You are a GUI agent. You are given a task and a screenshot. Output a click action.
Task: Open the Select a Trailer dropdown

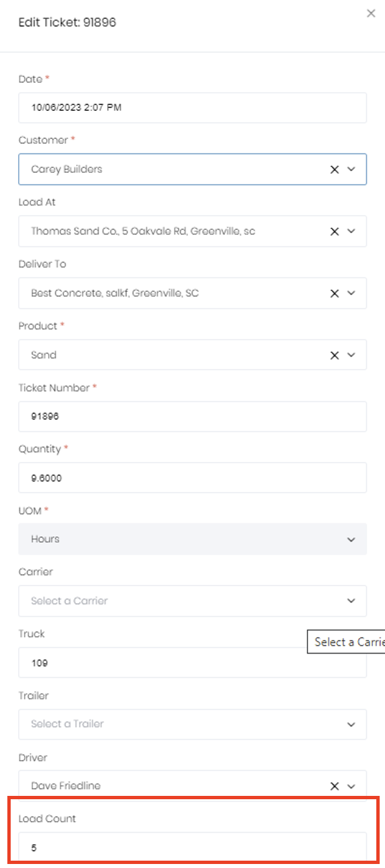click(x=351, y=724)
